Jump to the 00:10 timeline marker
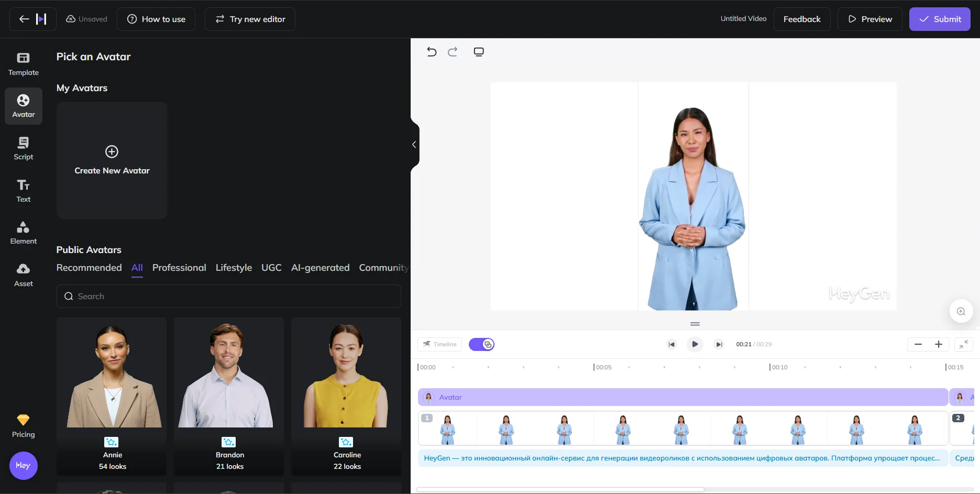Image resolution: width=980 pixels, height=494 pixels. pos(779,367)
